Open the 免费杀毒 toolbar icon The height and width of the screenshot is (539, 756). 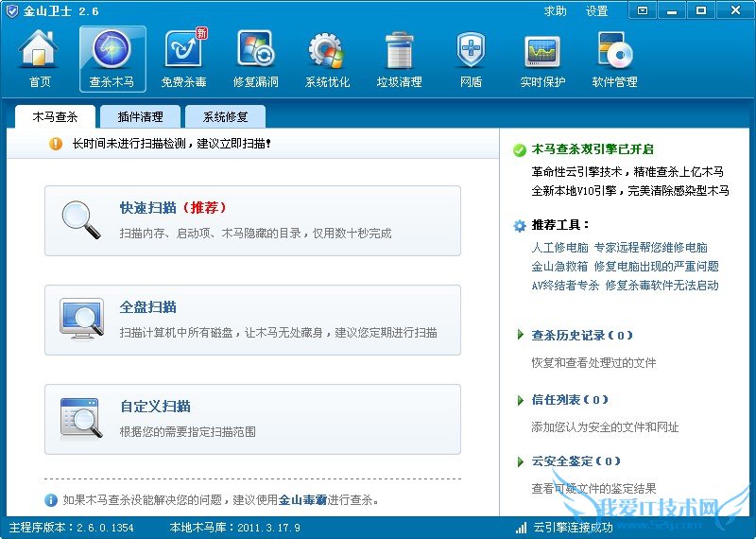point(184,48)
